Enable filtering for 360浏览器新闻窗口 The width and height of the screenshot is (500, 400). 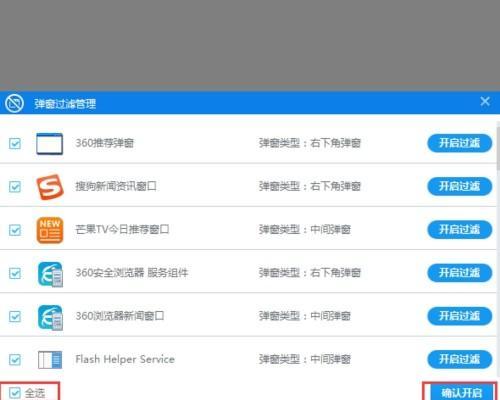pyautogui.click(x=460, y=316)
